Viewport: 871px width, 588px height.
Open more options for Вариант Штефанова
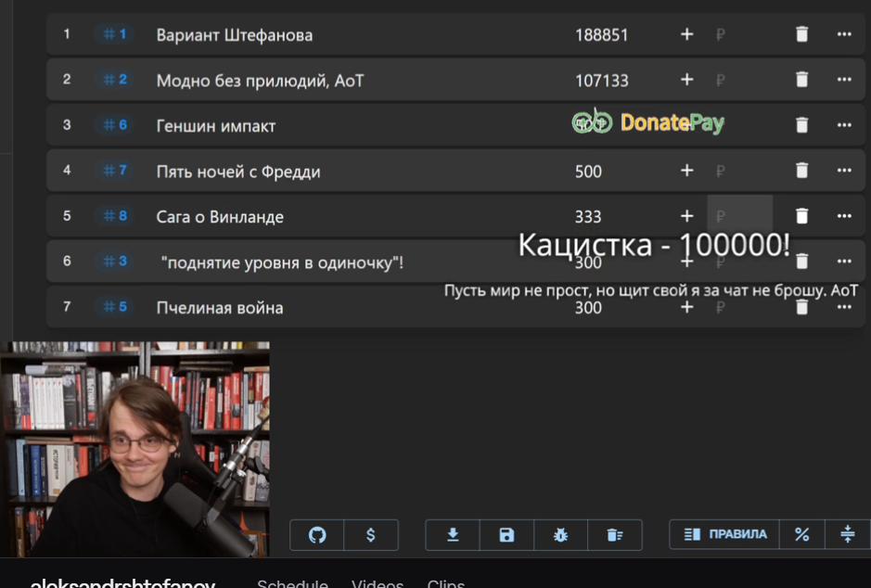[844, 34]
